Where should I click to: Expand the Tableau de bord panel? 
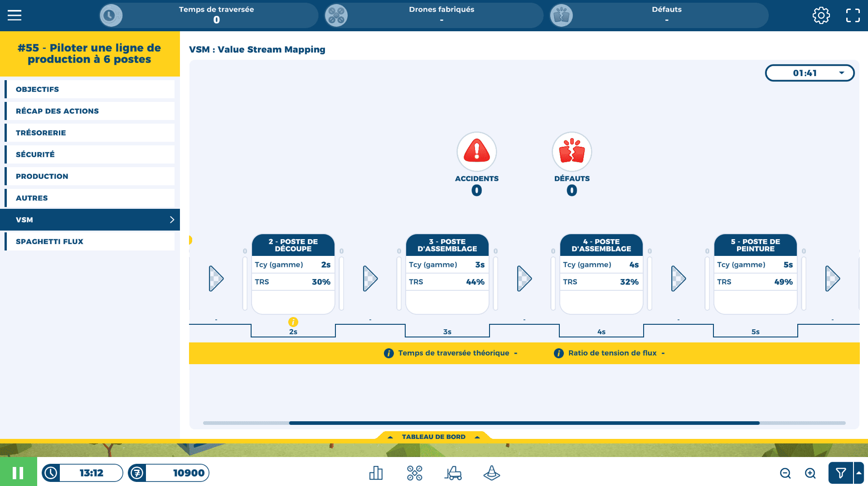tap(433, 437)
